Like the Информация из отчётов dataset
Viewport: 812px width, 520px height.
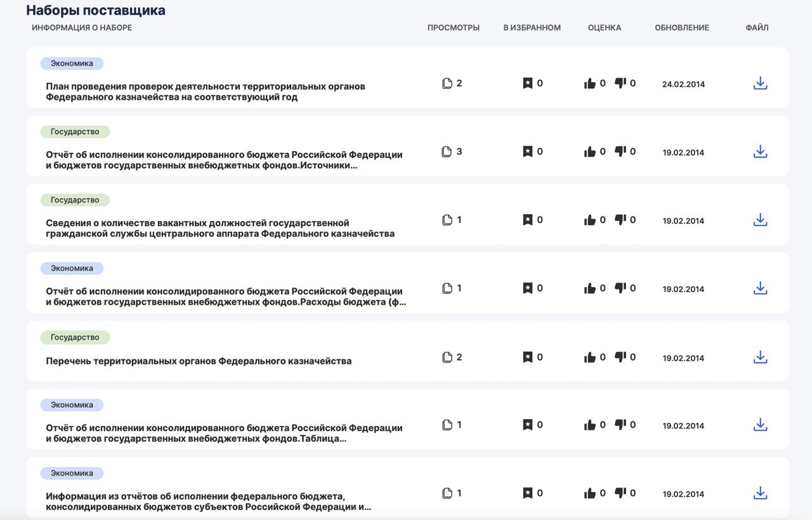click(x=590, y=493)
